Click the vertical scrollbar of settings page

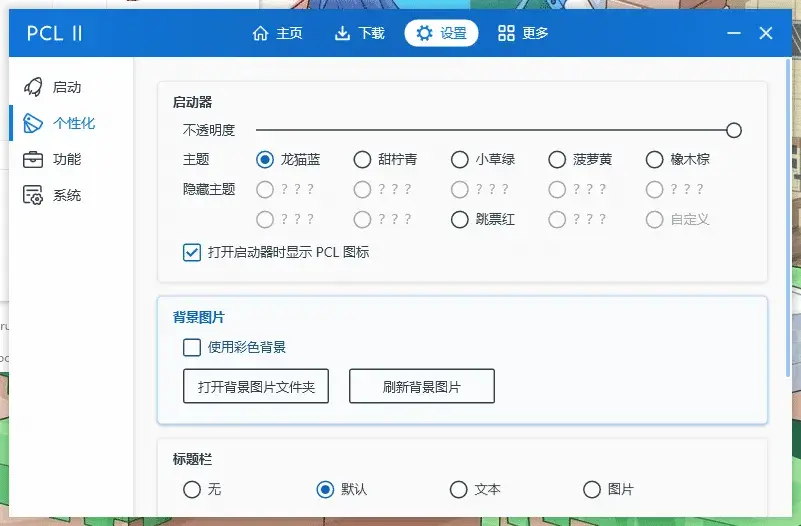tap(788, 218)
